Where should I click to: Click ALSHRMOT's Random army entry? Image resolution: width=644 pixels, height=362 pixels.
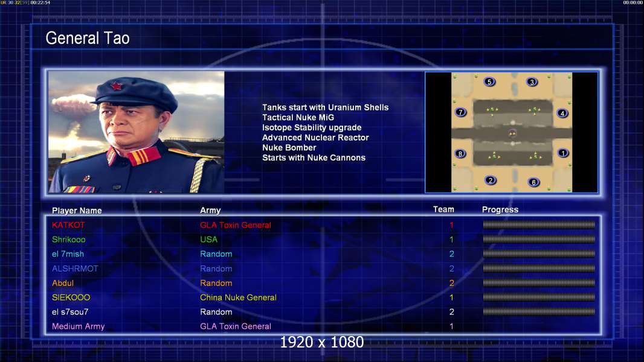coord(216,268)
